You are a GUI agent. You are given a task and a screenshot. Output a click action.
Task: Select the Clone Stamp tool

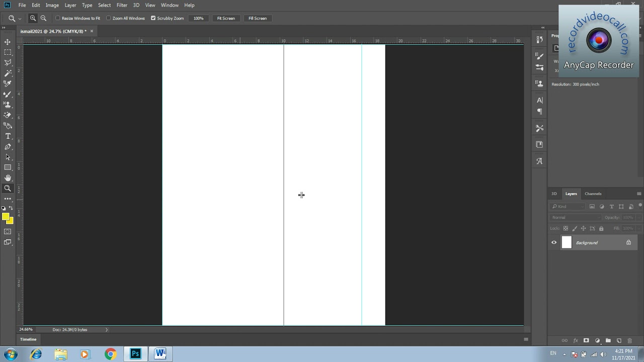[8, 105]
